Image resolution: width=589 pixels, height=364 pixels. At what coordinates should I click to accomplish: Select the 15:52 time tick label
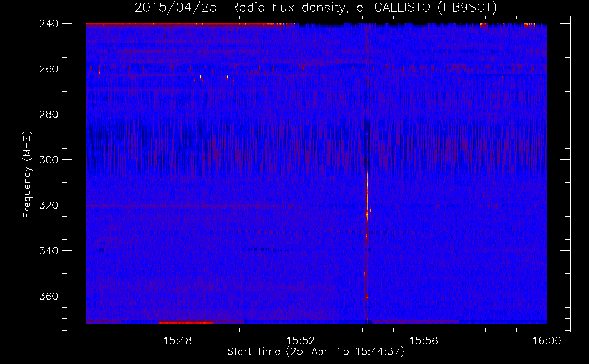301,341
